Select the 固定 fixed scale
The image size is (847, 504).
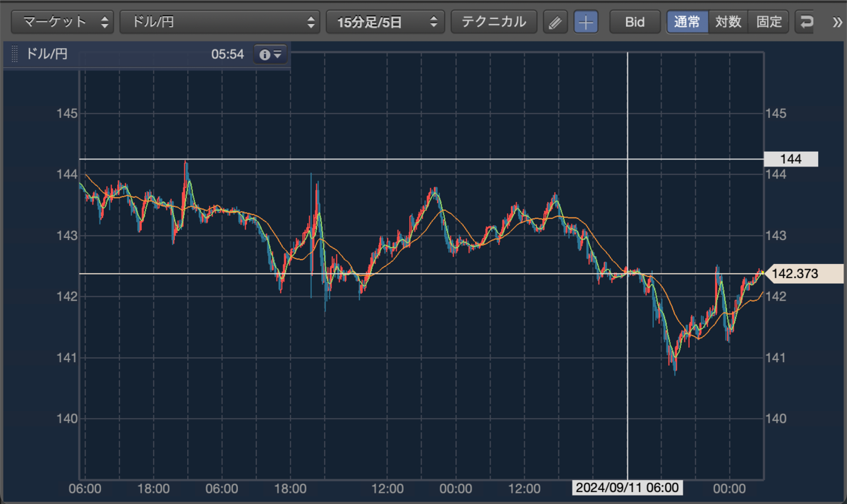[769, 22]
